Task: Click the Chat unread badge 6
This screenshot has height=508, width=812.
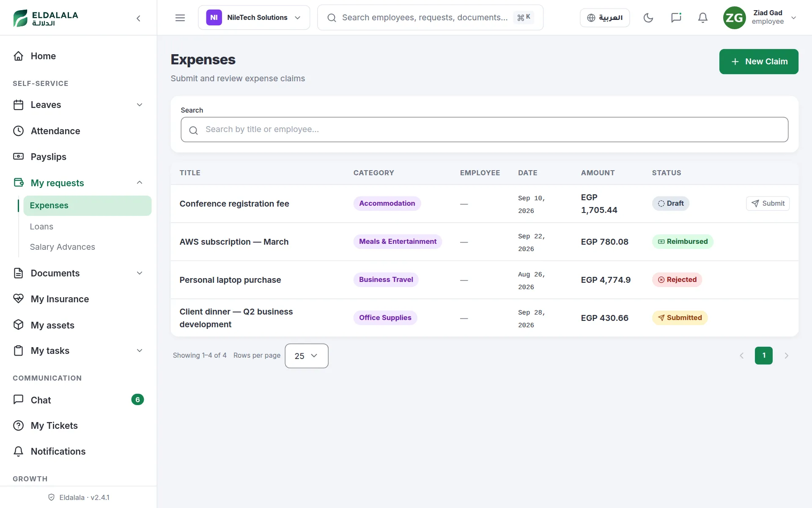Action: click(x=137, y=400)
